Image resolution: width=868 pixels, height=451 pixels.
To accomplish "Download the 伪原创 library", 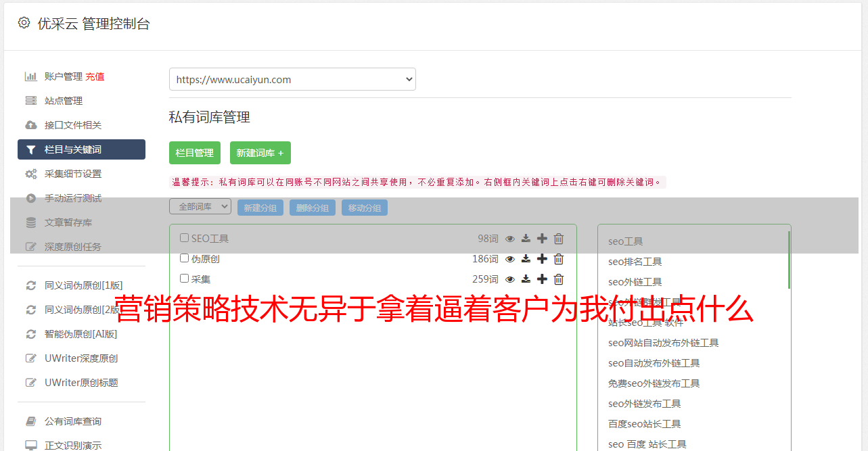I will click(x=526, y=259).
